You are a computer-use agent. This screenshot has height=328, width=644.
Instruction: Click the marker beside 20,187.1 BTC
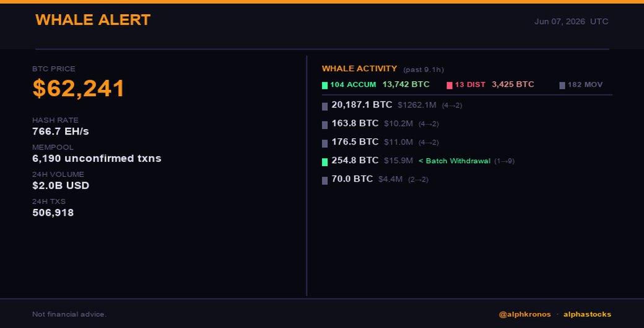324,107
